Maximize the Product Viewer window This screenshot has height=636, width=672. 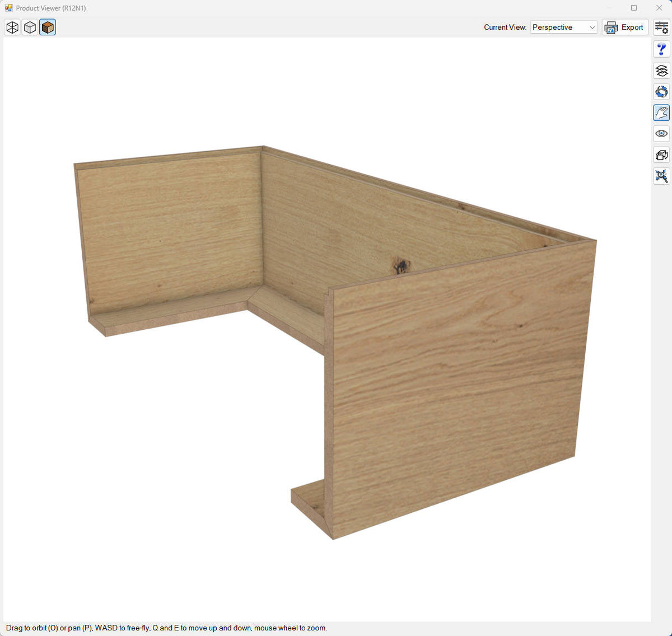point(633,8)
